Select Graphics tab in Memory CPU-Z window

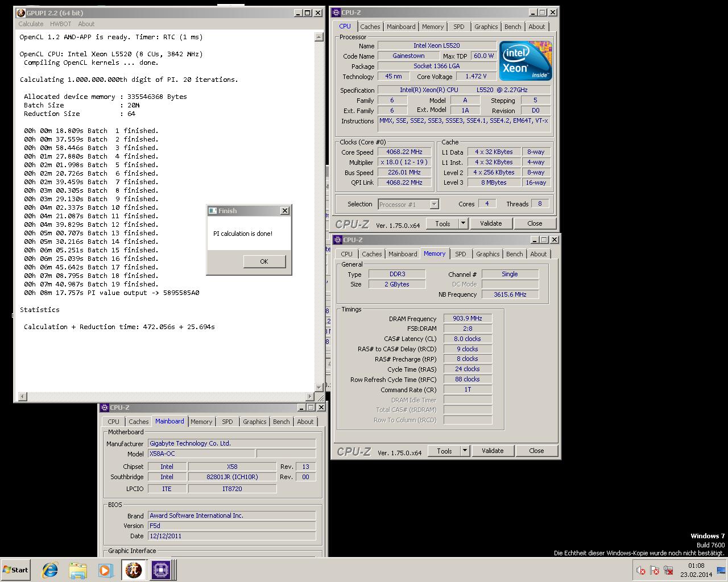pos(487,254)
